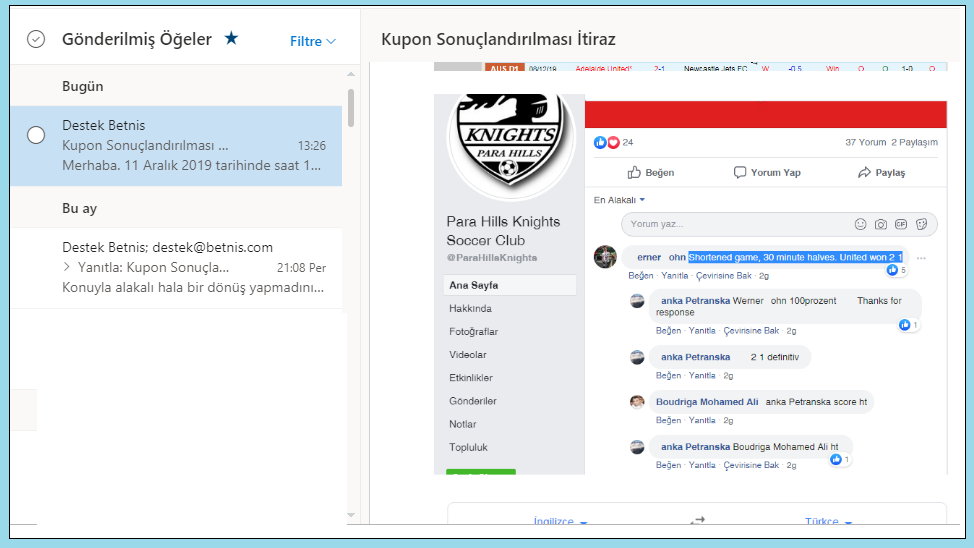Click the message list scroll up arrow
Viewport: 974px width, 548px height.
[351, 74]
